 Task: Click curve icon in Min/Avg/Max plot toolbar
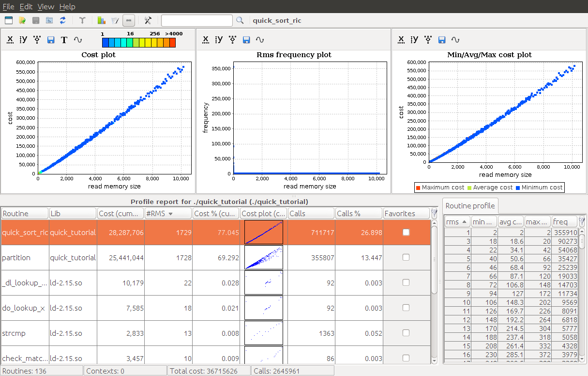pyautogui.click(x=455, y=40)
